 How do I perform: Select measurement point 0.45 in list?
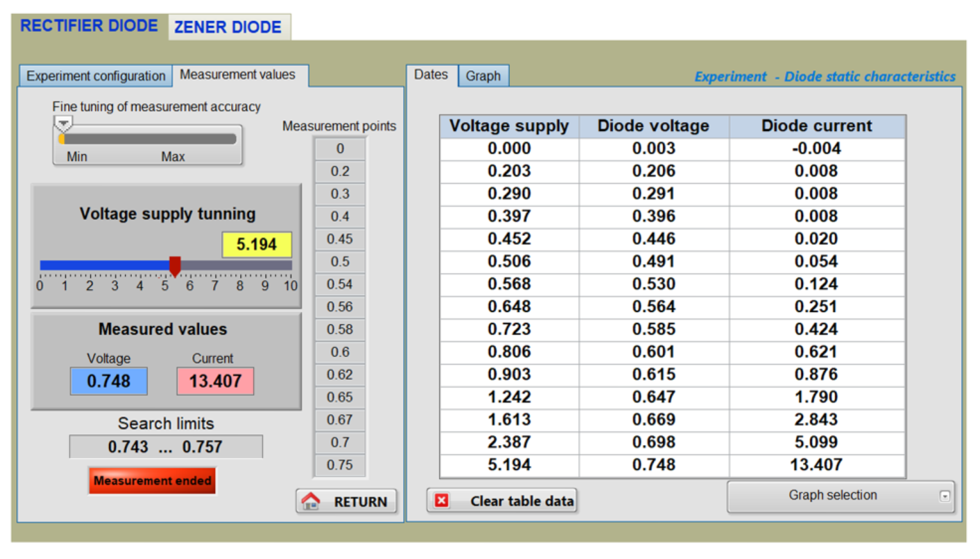point(339,239)
